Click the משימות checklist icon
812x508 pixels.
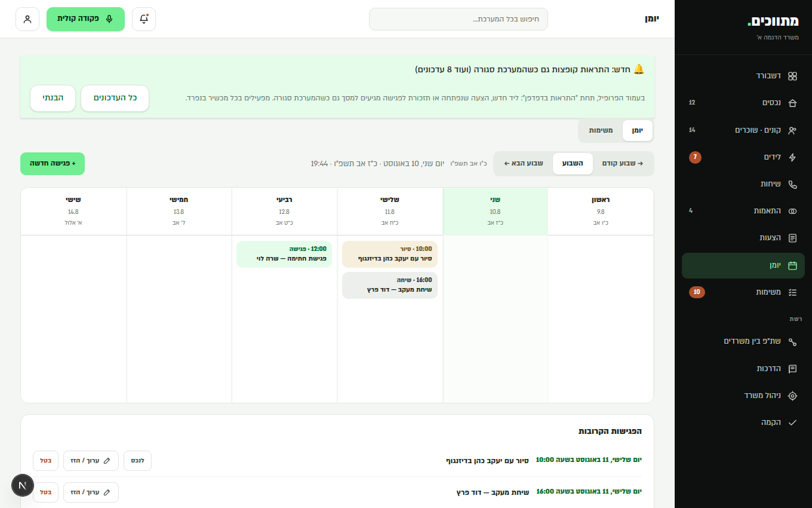(792, 292)
